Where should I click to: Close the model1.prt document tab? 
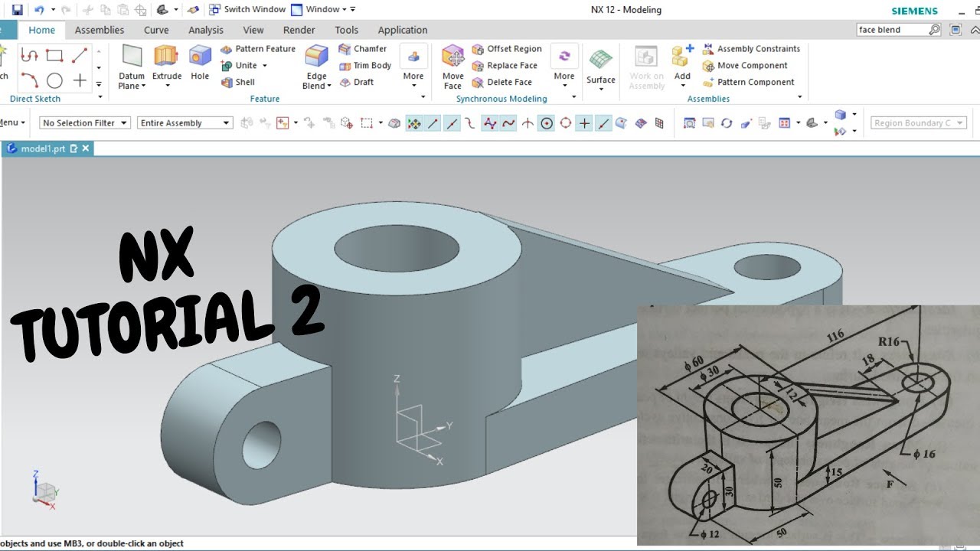pyautogui.click(x=86, y=148)
